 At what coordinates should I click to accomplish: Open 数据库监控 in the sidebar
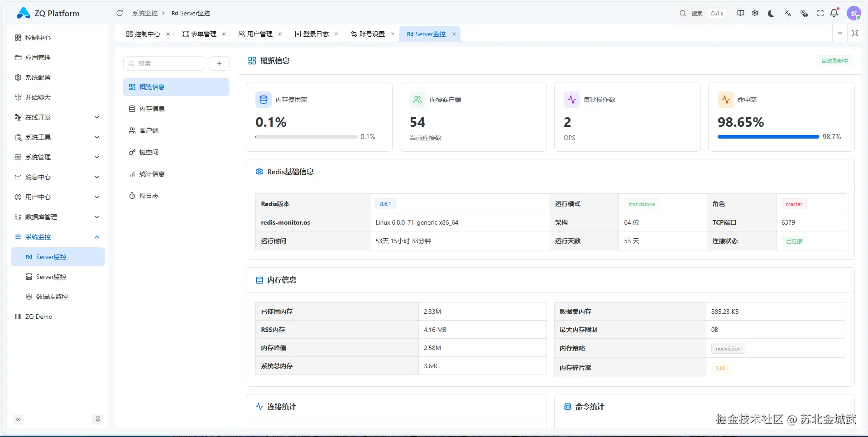(x=58, y=297)
